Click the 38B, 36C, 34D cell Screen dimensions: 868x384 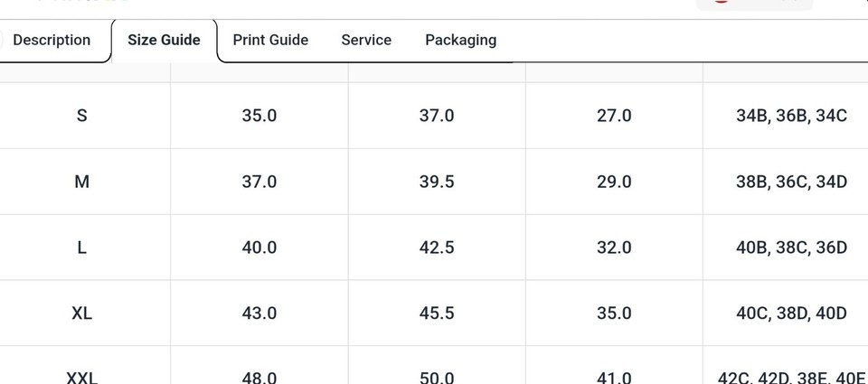pos(791,182)
